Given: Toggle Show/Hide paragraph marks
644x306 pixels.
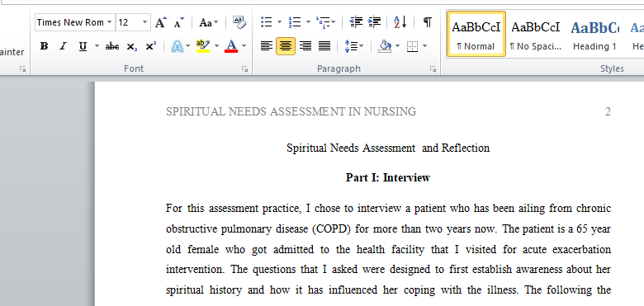Looking at the screenshot, I should (x=427, y=22).
